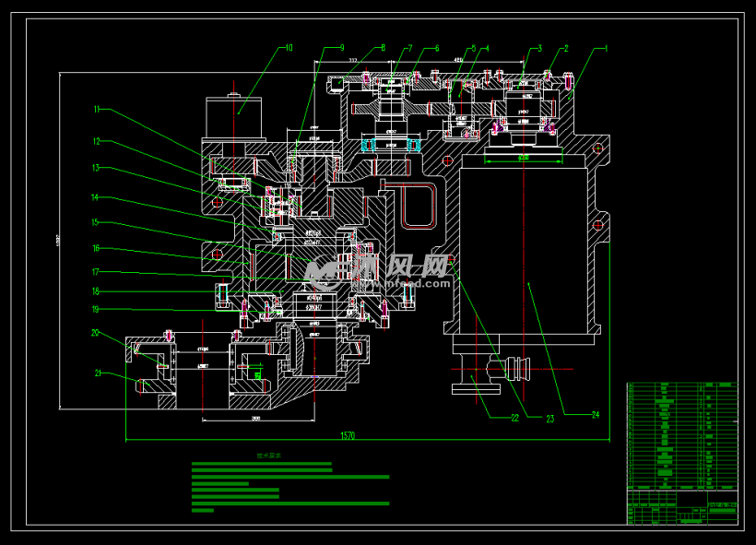Select part callout number 9
756x545 pixels.
pos(342,48)
